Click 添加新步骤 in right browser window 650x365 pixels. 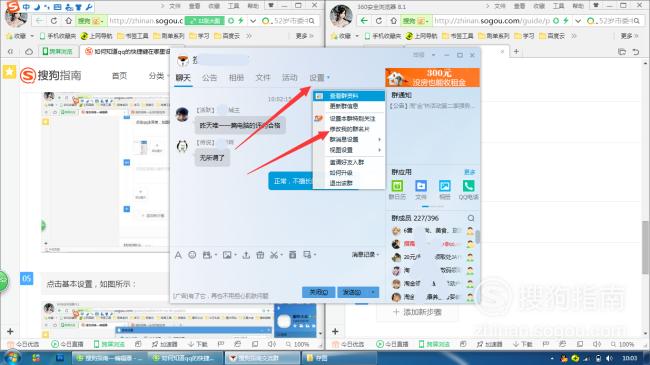[x=417, y=312]
